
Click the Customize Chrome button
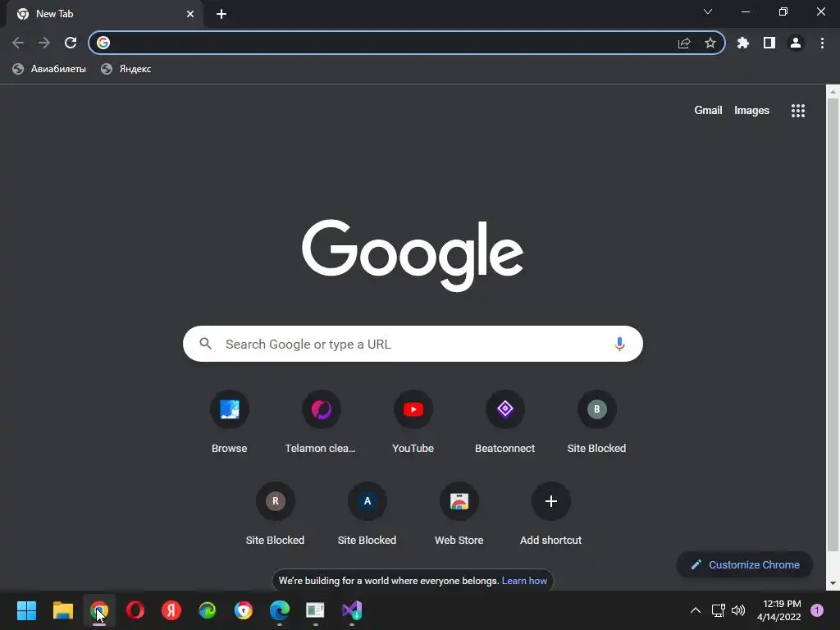coord(745,564)
